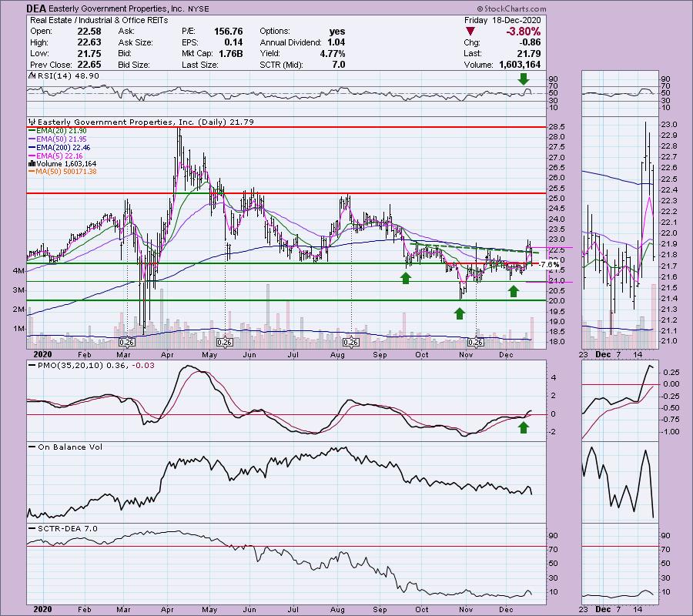Viewport: 693px width, 616px height.
Task: Click the Annual Dividend value 1.04
Action: click(336, 42)
